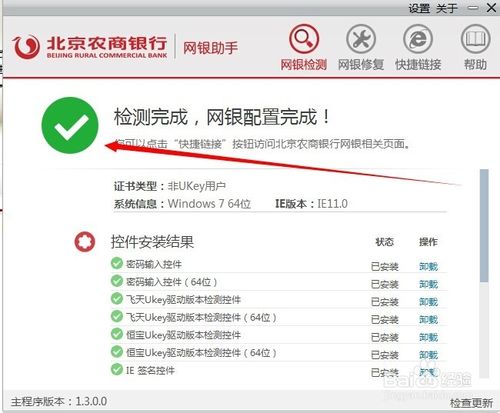Uninstall 密码输入控件 via 卸载 link

click(428, 266)
